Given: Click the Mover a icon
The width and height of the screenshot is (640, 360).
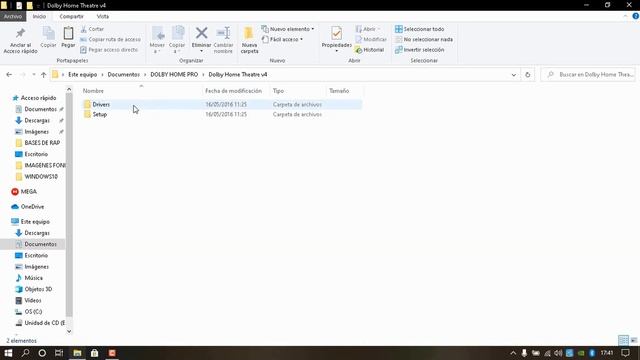Looking at the screenshot, I should pyautogui.click(x=158, y=33).
